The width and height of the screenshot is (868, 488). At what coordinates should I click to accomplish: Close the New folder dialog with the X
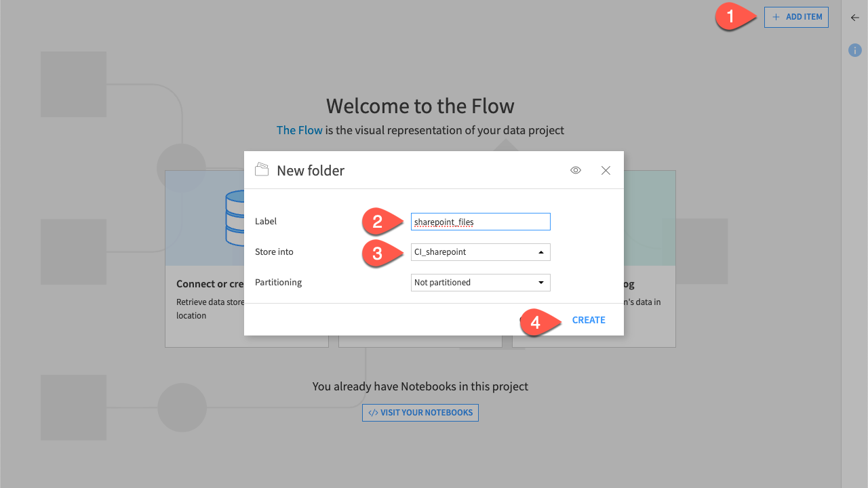pyautogui.click(x=605, y=170)
